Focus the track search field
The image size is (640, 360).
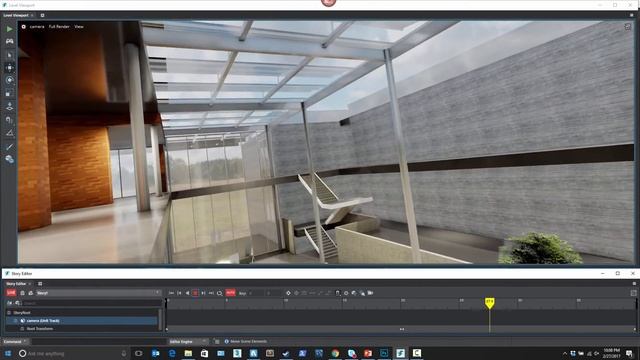(92, 303)
